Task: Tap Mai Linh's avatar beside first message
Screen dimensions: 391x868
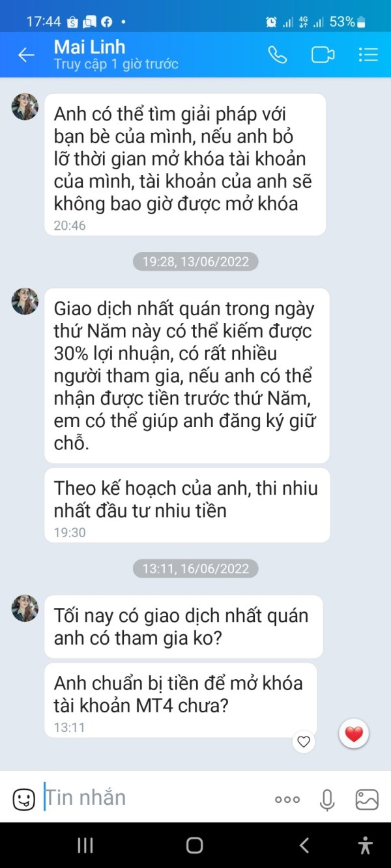Action: coord(25,107)
